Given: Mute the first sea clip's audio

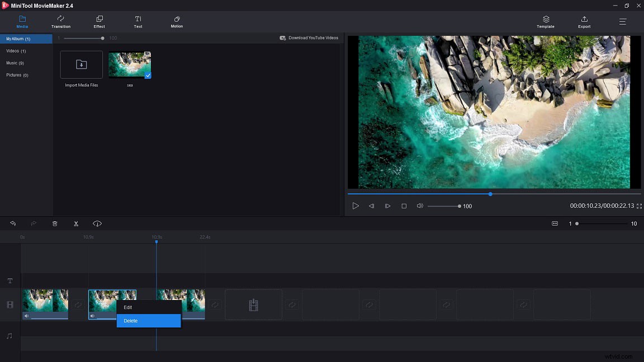Looking at the screenshot, I should (x=26, y=316).
